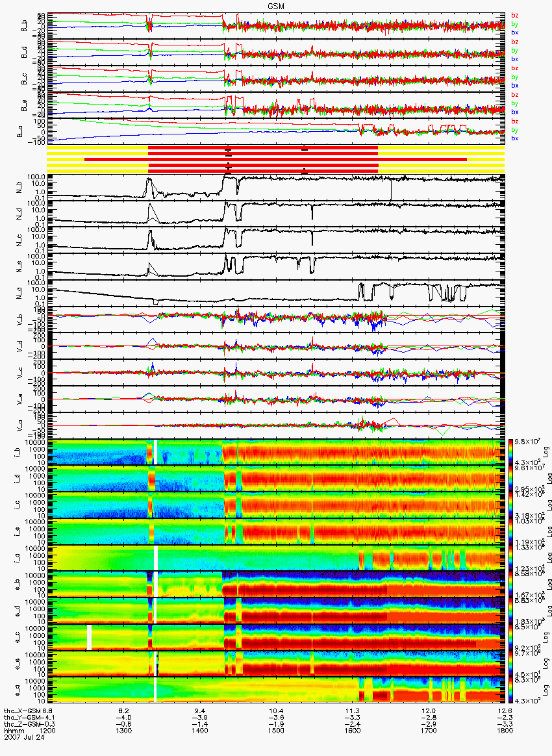Click the e_e electron spectrogram label

18,663
